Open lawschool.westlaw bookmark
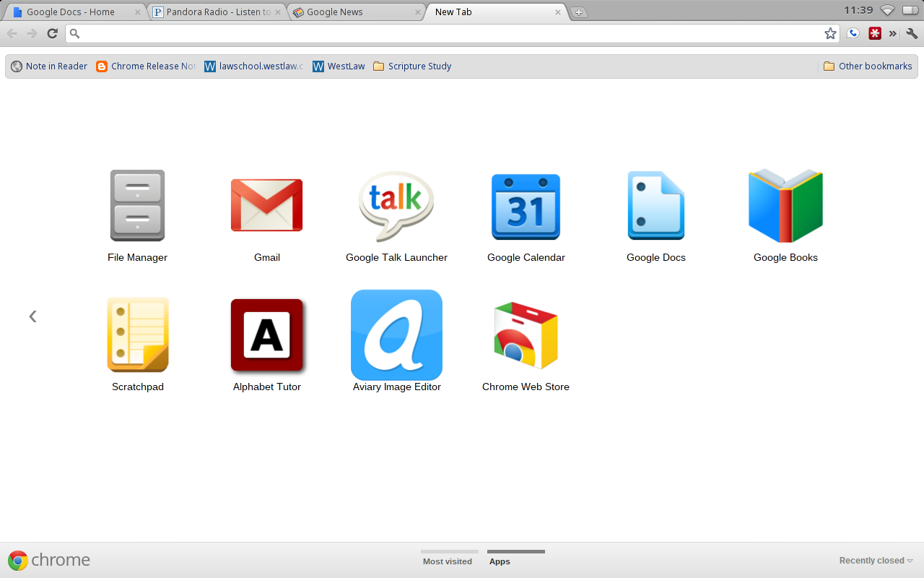This screenshot has height=578, width=924. [254, 66]
